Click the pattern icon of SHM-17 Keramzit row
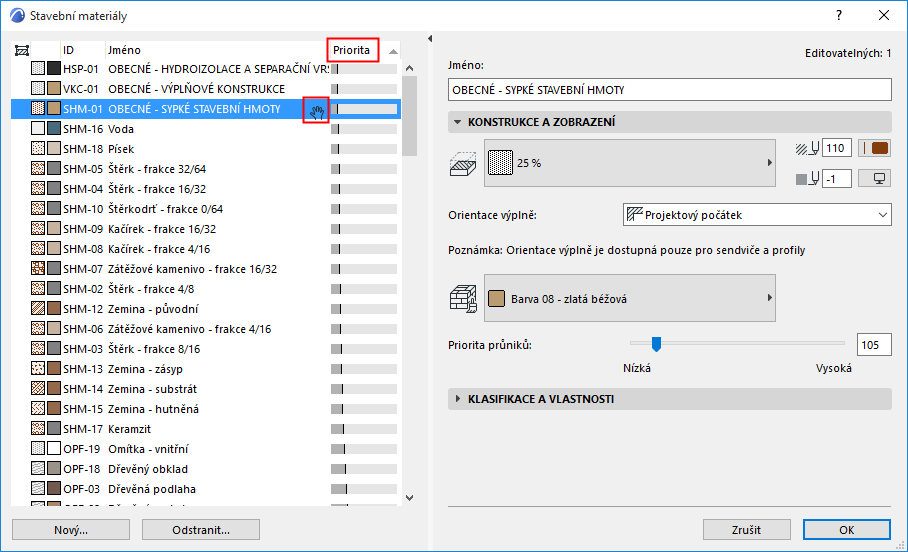The width and height of the screenshot is (908, 552). coord(38,429)
